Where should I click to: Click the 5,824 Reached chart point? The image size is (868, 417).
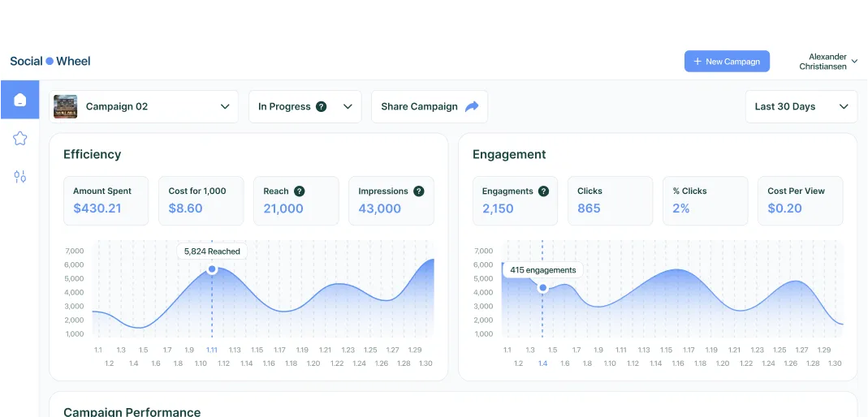pos(212,269)
